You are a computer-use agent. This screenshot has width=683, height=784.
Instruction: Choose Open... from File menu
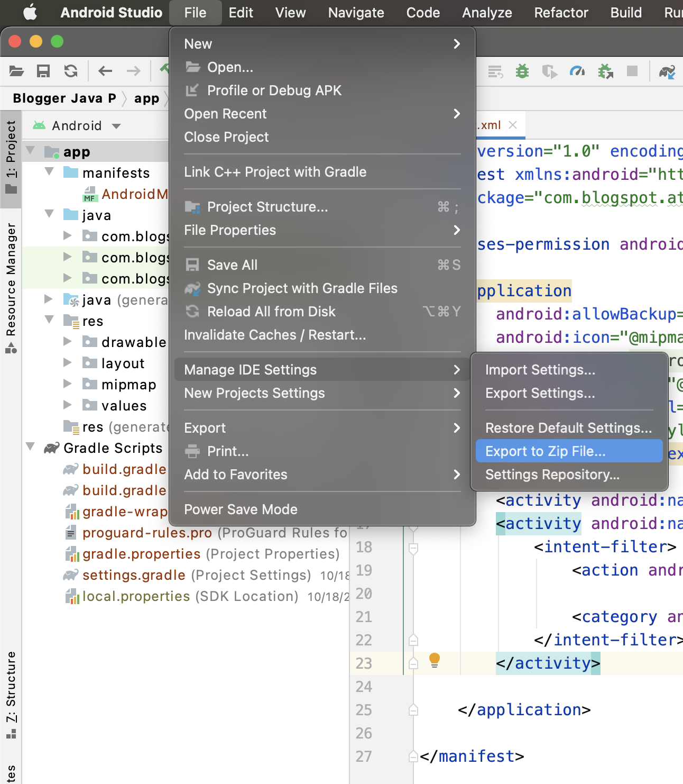click(322, 67)
